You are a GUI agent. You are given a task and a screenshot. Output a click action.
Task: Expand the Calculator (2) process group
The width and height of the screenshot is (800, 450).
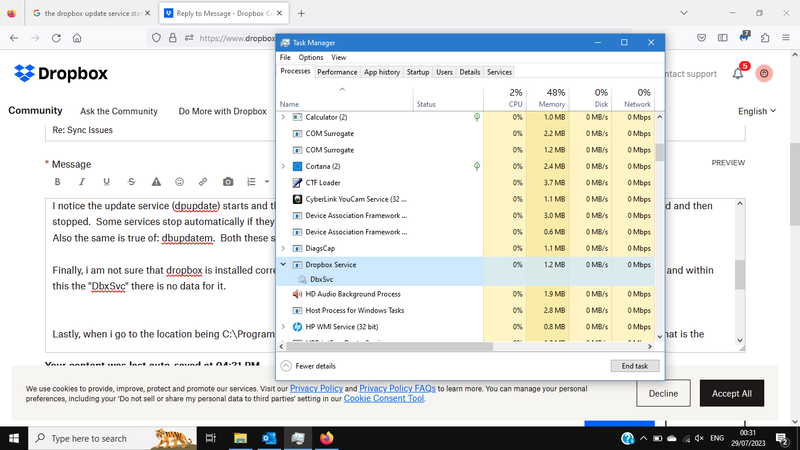click(x=283, y=117)
